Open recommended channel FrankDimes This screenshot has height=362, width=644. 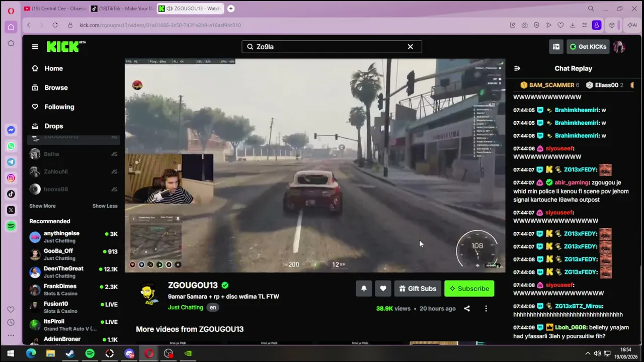click(73, 290)
